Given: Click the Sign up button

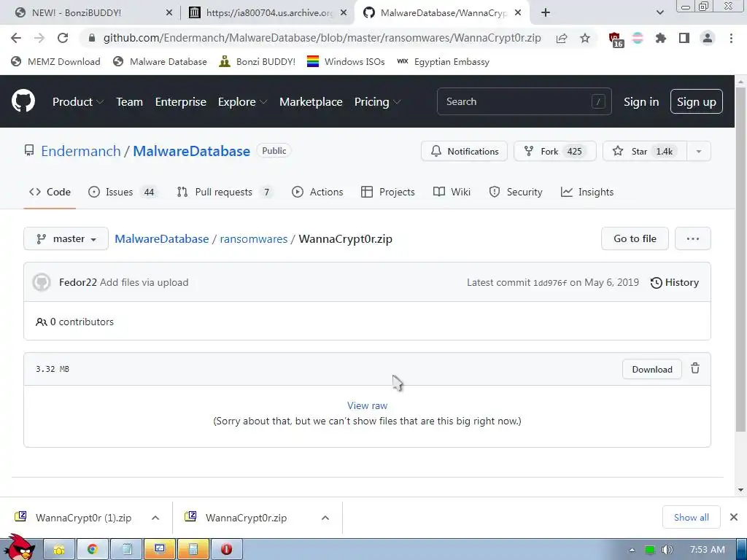Looking at the screenshot, I should point(696,101).
